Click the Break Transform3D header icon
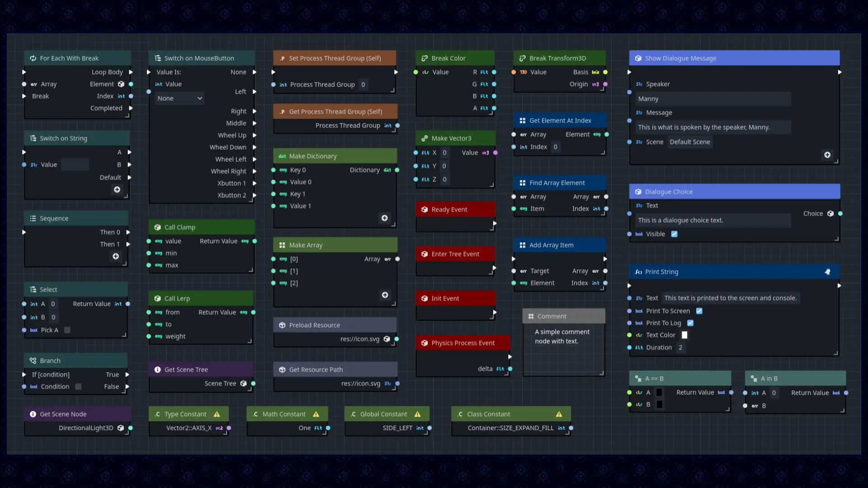868x488 pixels. click(522, 58)
